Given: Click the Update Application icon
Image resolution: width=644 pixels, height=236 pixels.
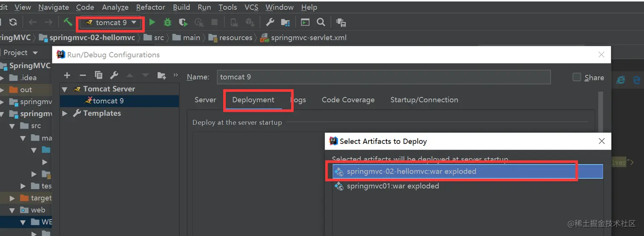Looking at the screenshot, I should (234, 22).
